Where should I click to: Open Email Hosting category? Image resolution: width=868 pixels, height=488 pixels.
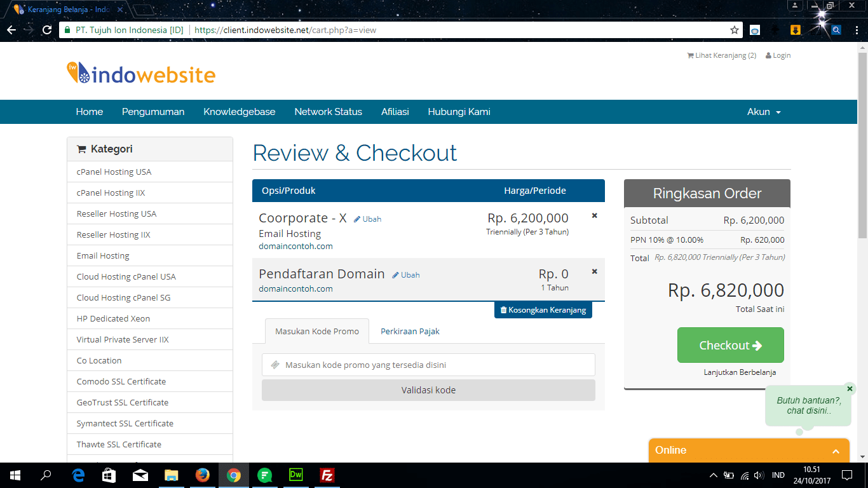tap(150, 255)
